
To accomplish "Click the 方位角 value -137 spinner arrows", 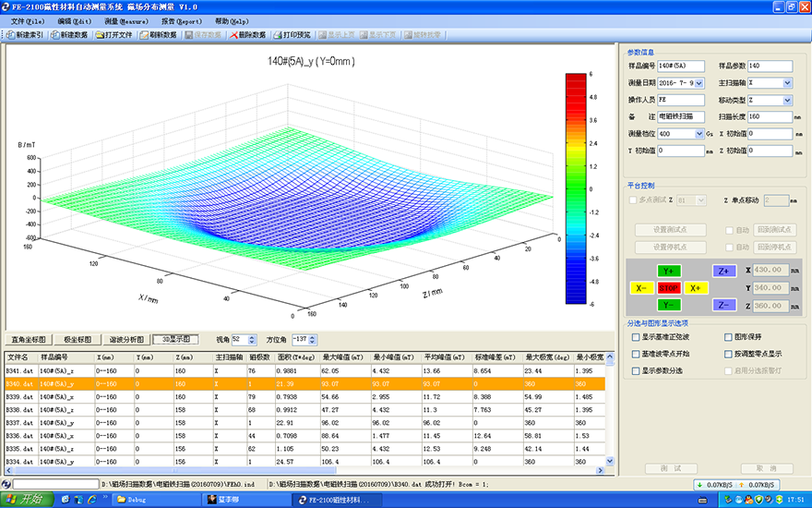I will pos(312,340).
